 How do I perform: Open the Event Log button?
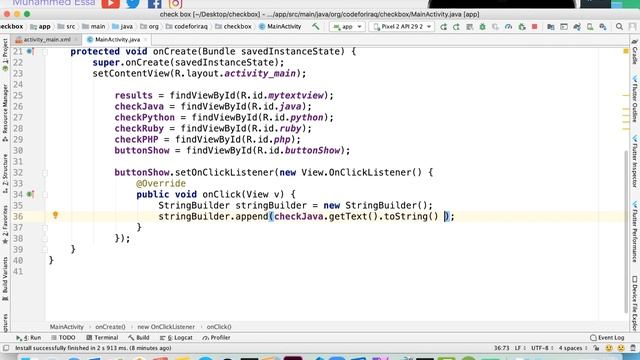607,338
